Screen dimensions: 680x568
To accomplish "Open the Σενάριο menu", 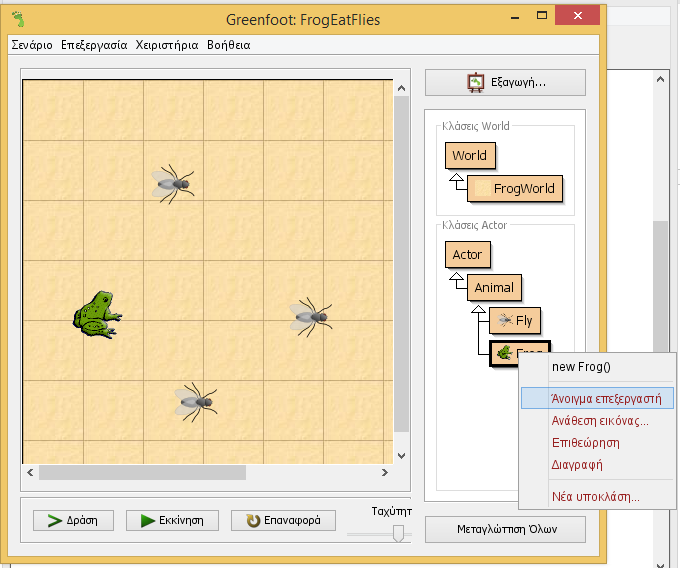I will 32,45.
